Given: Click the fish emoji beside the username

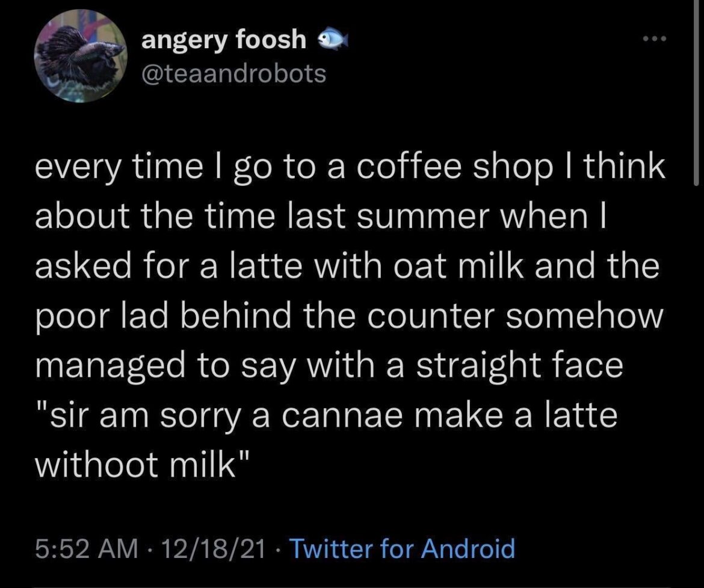Looking at the screenshot, I should [x=335, y=39].
